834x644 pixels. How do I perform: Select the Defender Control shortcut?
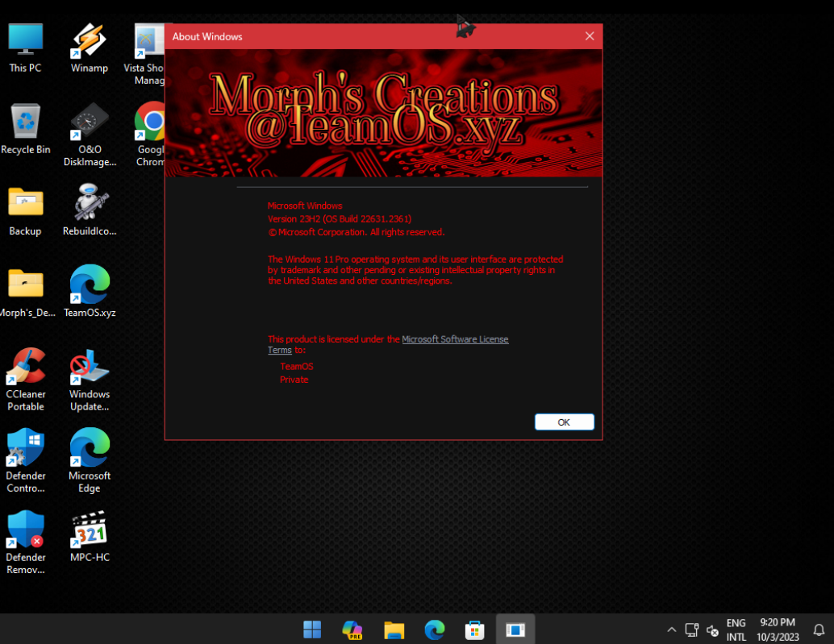click(x=26, y=461)
